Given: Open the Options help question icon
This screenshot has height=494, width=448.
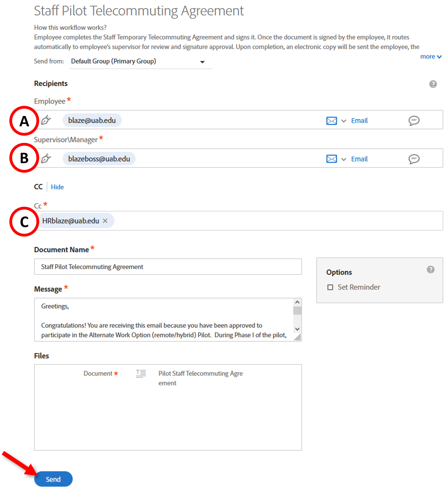Looking at the screenshot, I should click(430, 270).
